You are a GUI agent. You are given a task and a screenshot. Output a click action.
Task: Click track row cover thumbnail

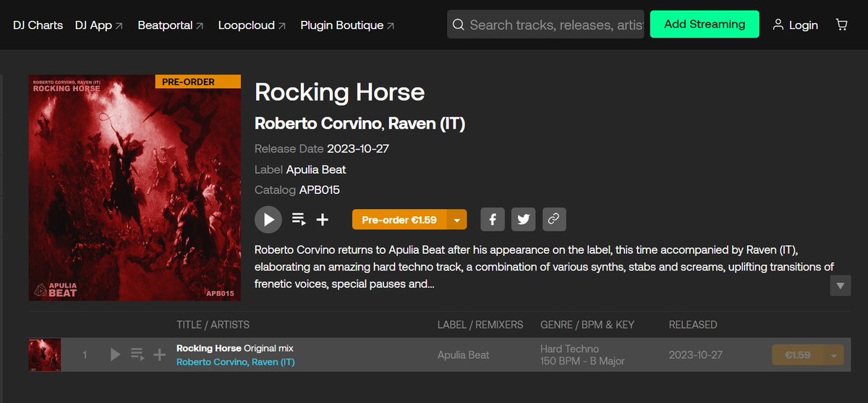[45, 355]
